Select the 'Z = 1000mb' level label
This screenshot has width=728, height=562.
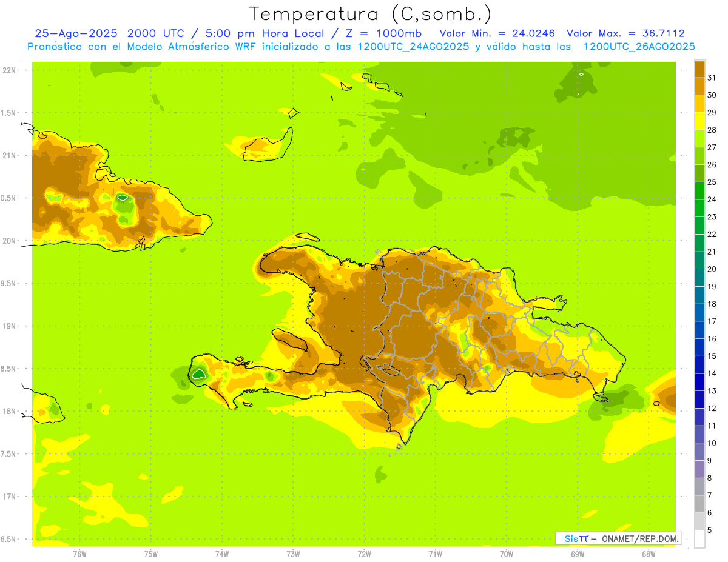tap(382, 33)
